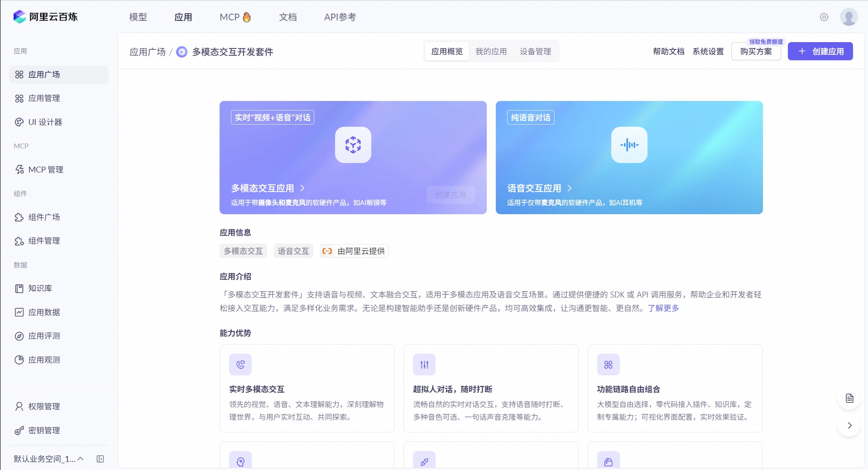Select MCP 管理 in the sidebar
This screenshot has height=470, width=868.
[45, 169]
